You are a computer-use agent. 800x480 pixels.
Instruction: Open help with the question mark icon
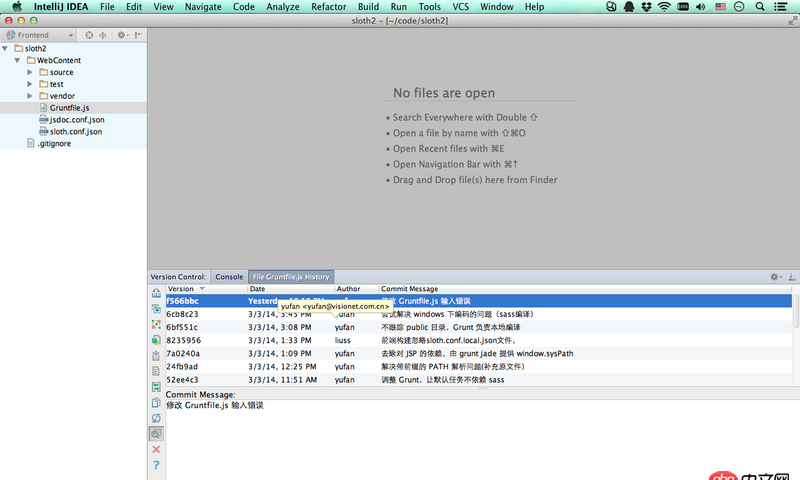coord(156,465)
